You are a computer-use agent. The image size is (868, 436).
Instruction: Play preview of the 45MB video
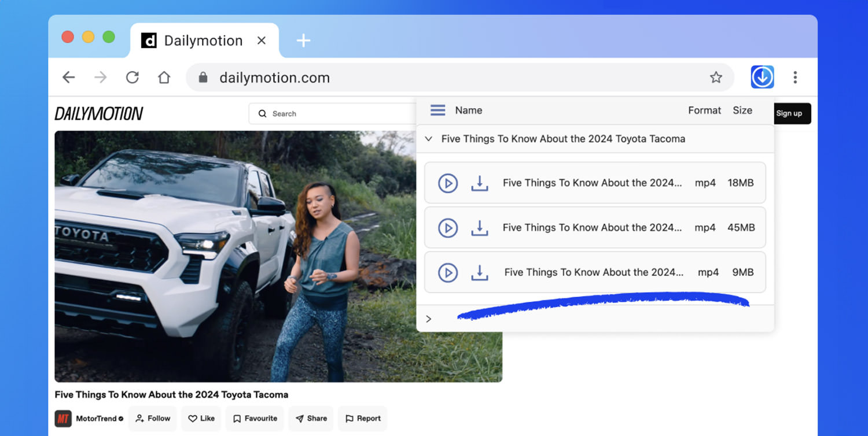[x=448, y=228]
